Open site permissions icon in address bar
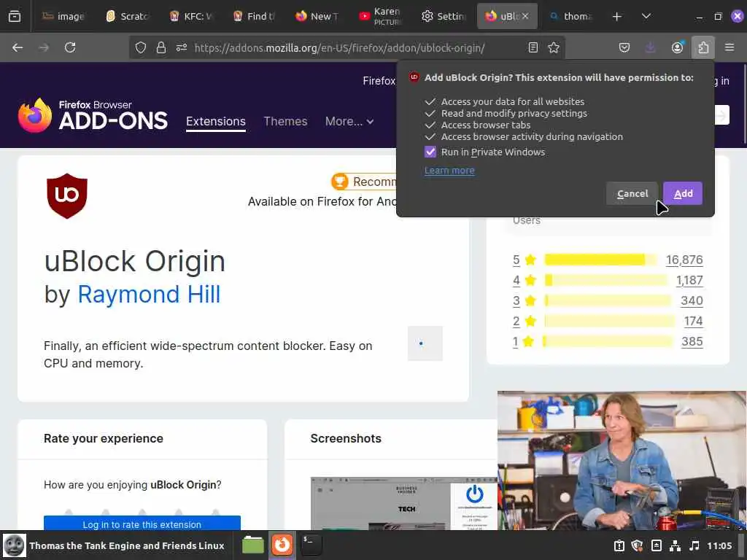This screenshot has height=560, width=747. tap(182, 47)
